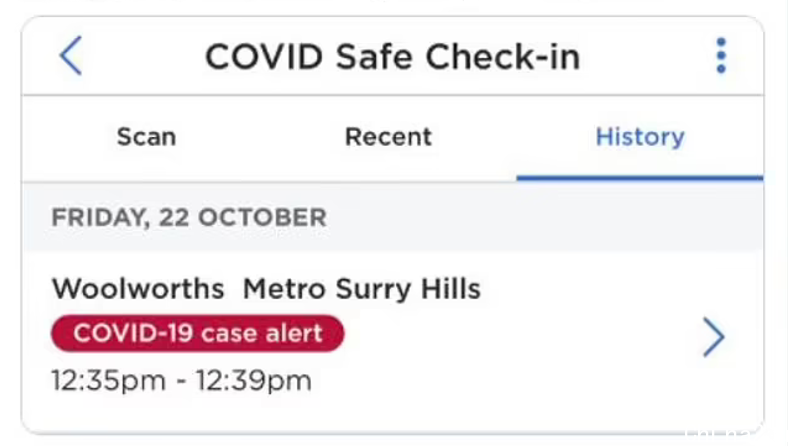Screen dimensions: 795x446
Task: Select the red COVID-19 case alert badge
Action: tap(198, 333)
